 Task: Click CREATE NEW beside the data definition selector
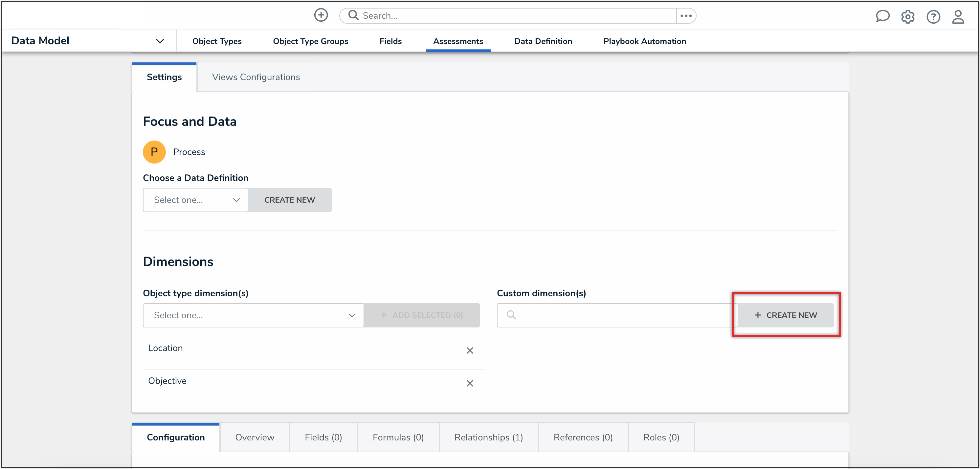click(x=290, y=200)
